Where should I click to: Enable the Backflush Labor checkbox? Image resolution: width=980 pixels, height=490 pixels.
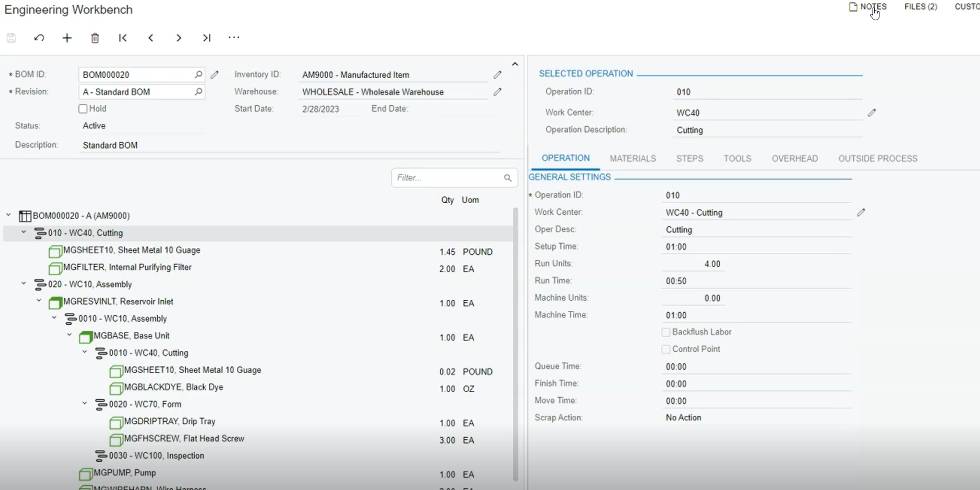pos(666,332)
